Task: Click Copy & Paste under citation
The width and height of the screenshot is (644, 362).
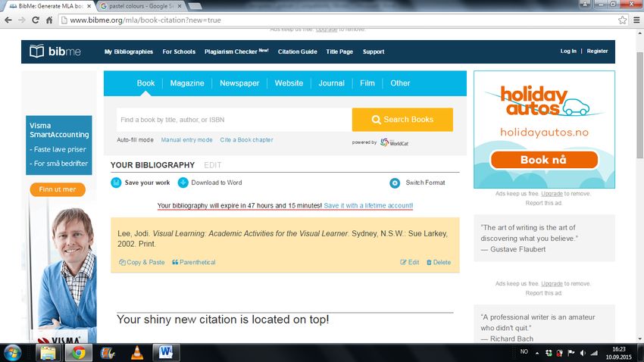Action: (x=142, y=262)
